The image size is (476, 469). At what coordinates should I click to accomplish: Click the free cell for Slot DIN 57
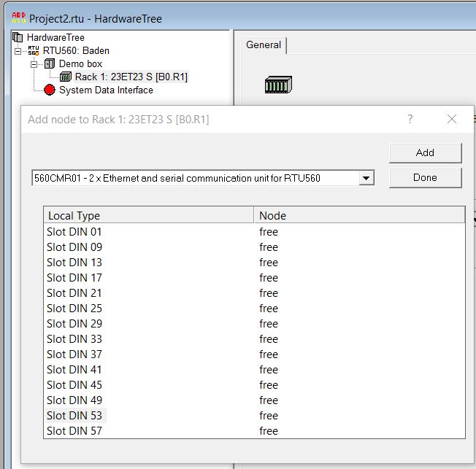(269, 431)
